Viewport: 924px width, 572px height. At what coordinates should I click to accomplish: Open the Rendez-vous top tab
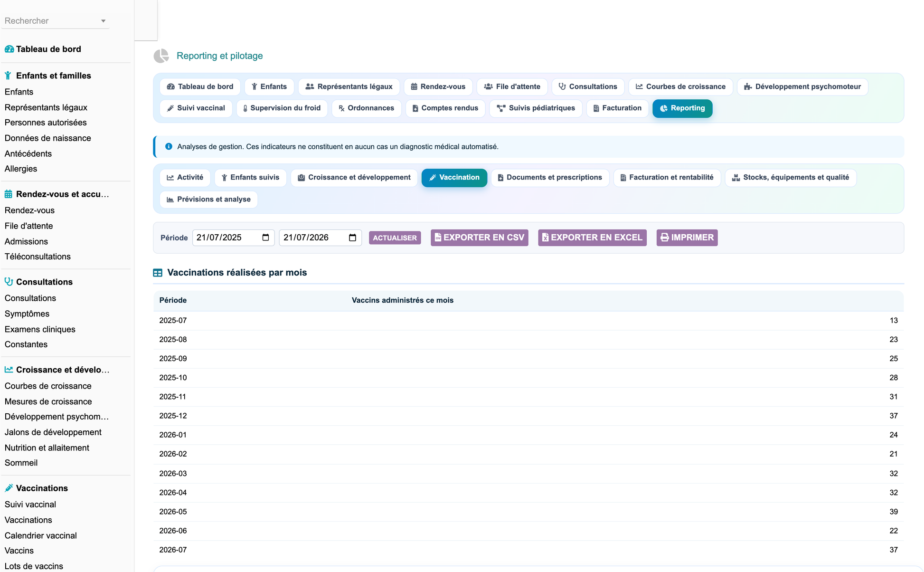pyautogui.click(x=438, y=86)
